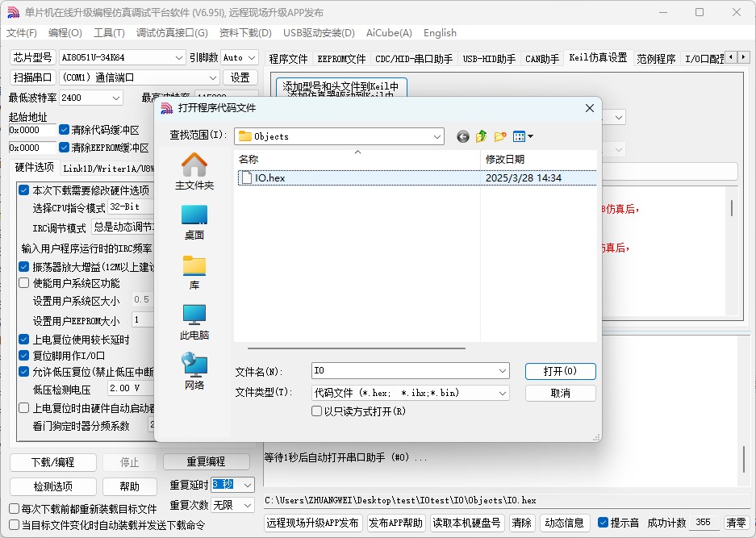756x538 pixels.
Task: Switch to the example programs tab
Action: coord(656,59)
